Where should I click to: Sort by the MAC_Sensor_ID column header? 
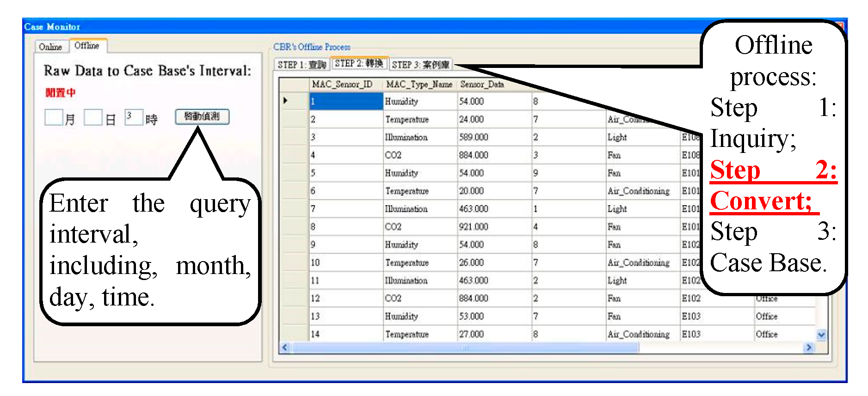342,85
